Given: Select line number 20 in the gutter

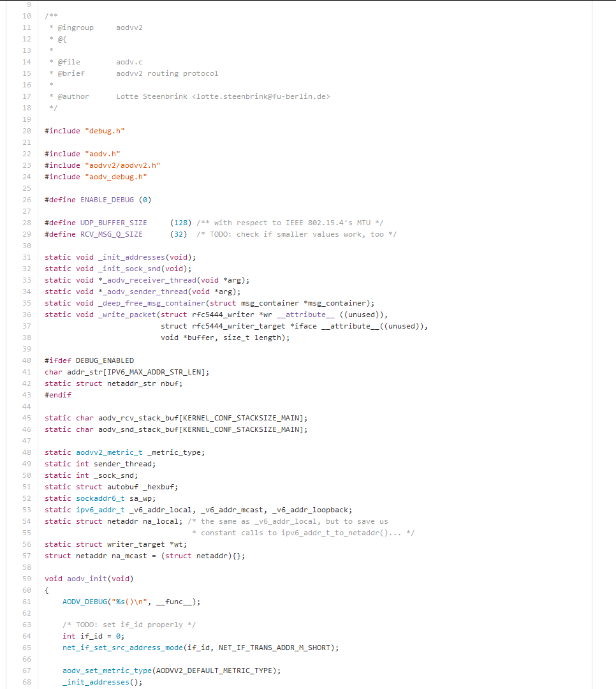Looking at the screenshot, I should pos(27,131).
